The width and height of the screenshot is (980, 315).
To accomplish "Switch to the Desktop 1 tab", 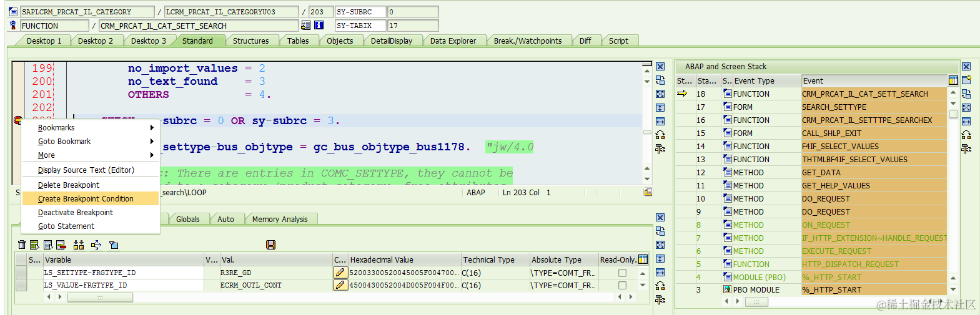I will coord(44,41).
